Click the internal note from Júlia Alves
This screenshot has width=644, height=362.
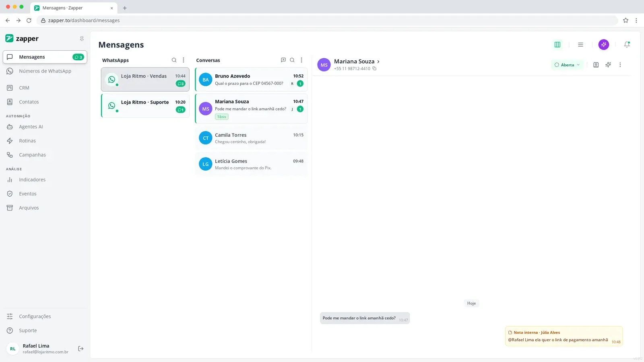(x=564, y=336)
